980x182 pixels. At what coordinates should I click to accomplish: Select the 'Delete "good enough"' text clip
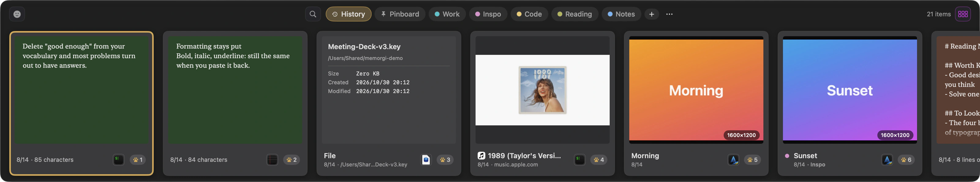81,103
